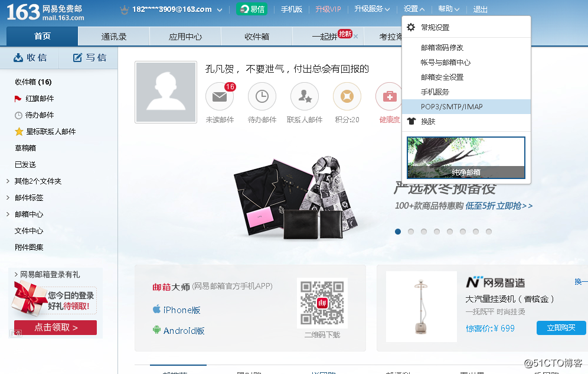
Task: Click the user avatar placeholder
Action: (166, 92)
